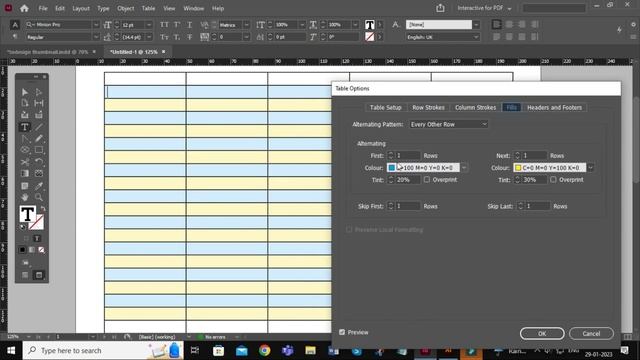Open the Layout menu

pos(81,8)
